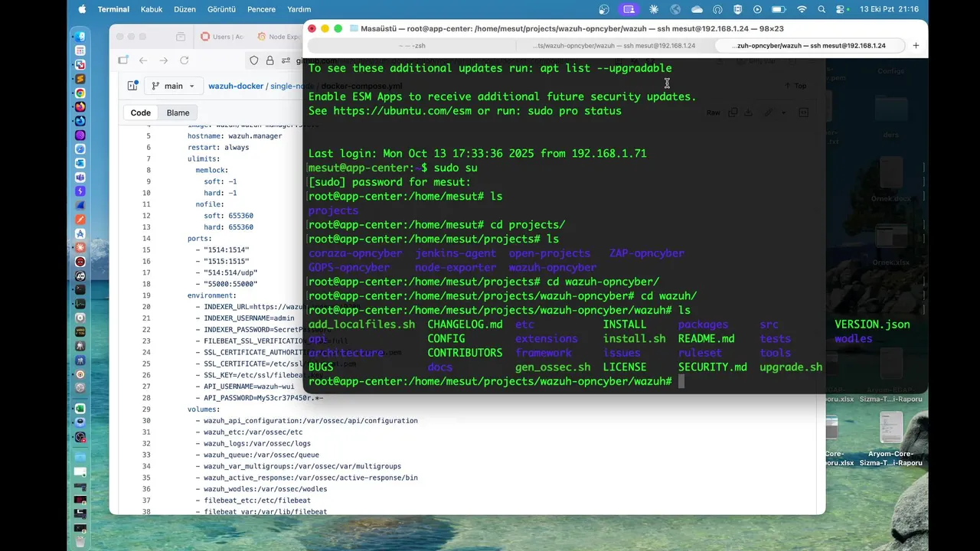Click the OneDrive cloud icon in menu bar
This screenshot has height=551, width=980.
pyautogui.click(x=697, y=9)
